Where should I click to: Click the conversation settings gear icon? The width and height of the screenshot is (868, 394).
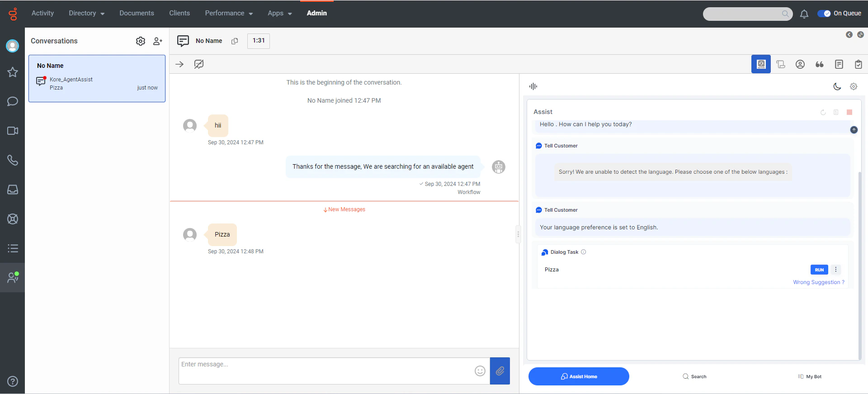coord(141,41)
